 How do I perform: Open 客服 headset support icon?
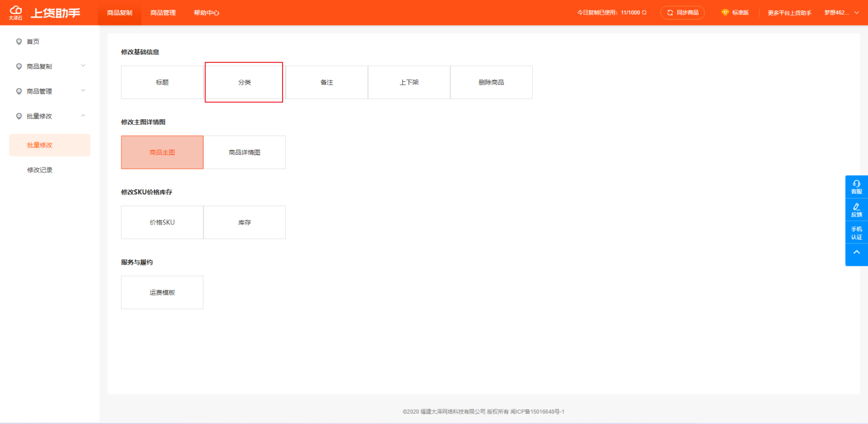coord(857,187)
